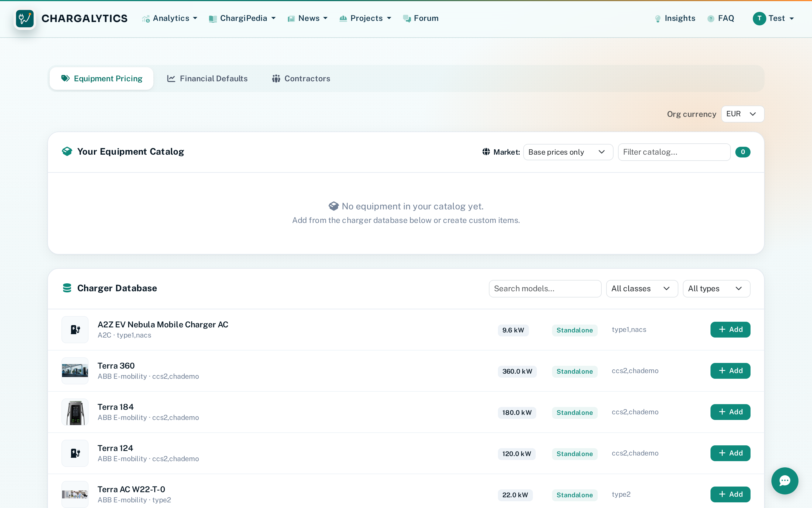Click the user avatar T circle

[759, 18]
